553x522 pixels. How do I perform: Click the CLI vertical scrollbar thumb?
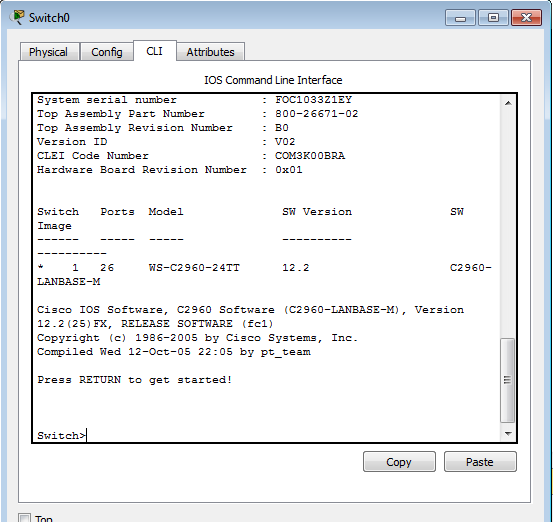point(508,380)
